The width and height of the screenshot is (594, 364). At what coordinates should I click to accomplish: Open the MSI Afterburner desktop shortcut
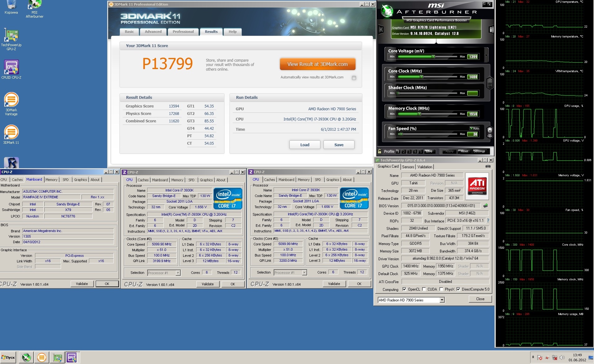(34, 9)
